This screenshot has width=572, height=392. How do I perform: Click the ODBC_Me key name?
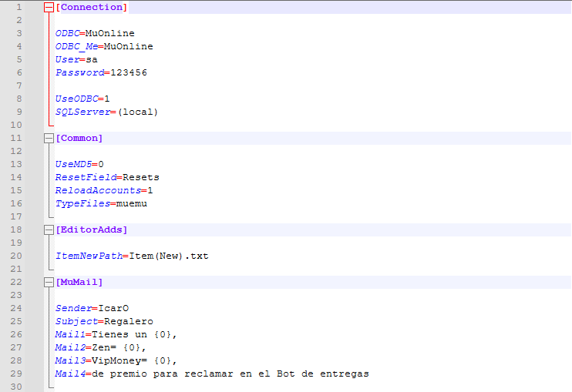coord(76,46)
